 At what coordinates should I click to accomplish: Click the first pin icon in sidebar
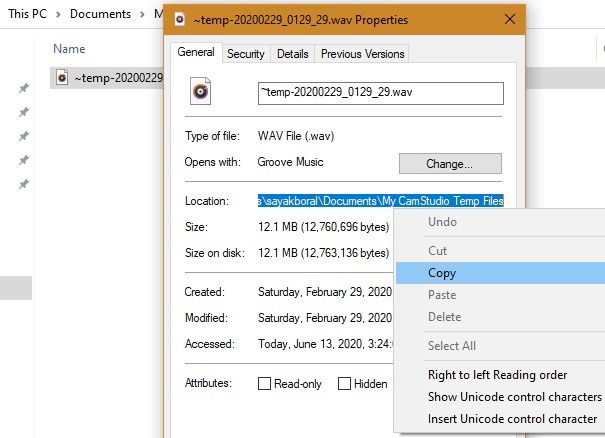pos(24,88)
